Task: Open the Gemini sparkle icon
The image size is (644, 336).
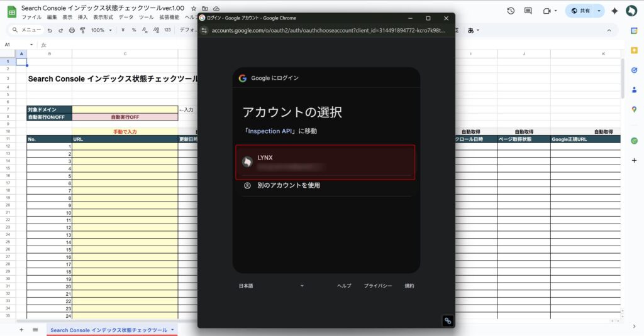Action: (614, 11)
